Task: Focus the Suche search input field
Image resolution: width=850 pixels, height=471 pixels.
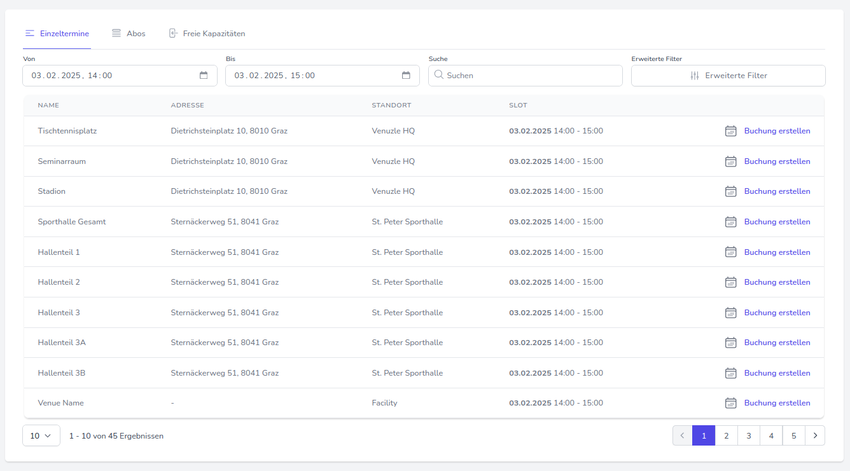Action: (x=530, y=76)
